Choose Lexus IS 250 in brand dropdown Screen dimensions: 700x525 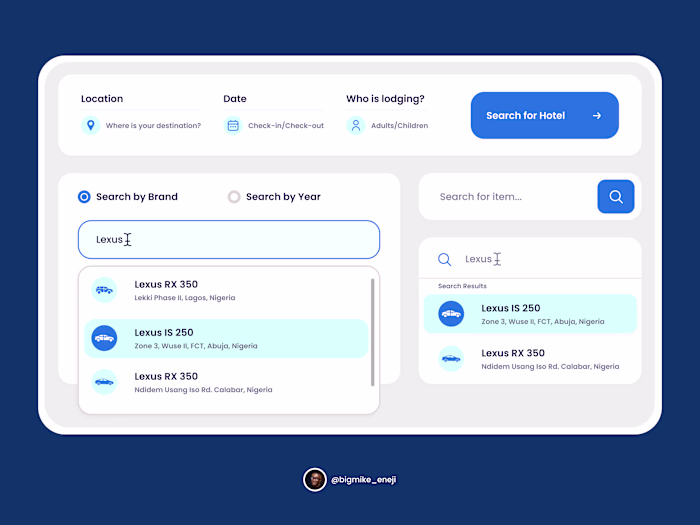point(226,338)
